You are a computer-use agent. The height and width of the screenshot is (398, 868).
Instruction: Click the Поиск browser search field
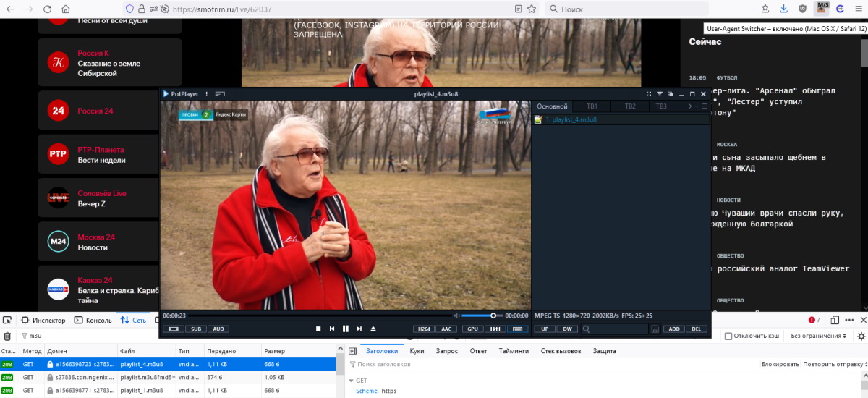click(x=626, y=9)
